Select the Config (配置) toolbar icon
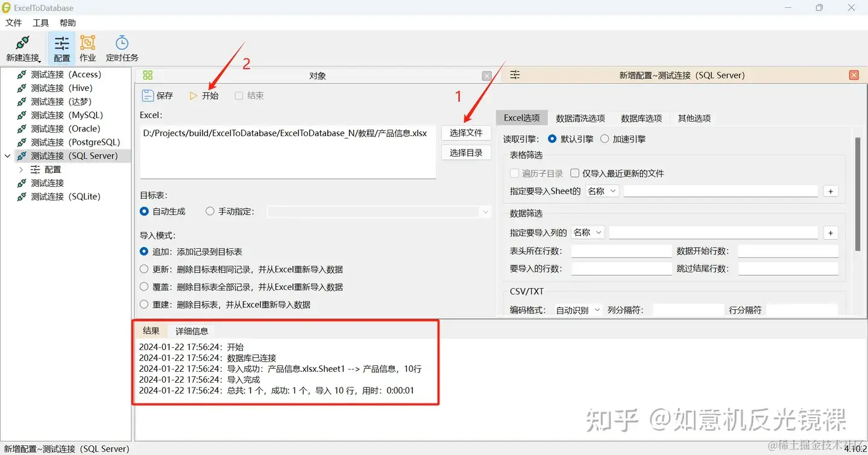This screenshot has height=455, width=868. pos(61,43)
